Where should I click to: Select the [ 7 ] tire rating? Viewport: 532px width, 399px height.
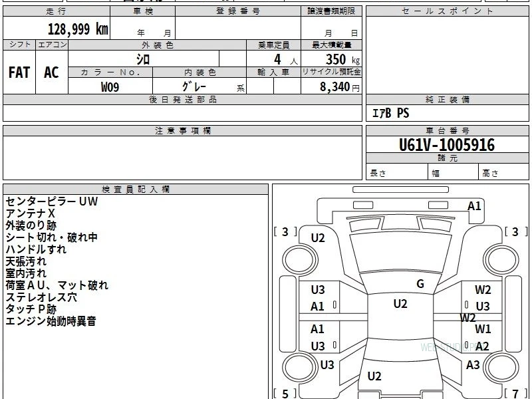pyautogui.click(x=516, y=394)
